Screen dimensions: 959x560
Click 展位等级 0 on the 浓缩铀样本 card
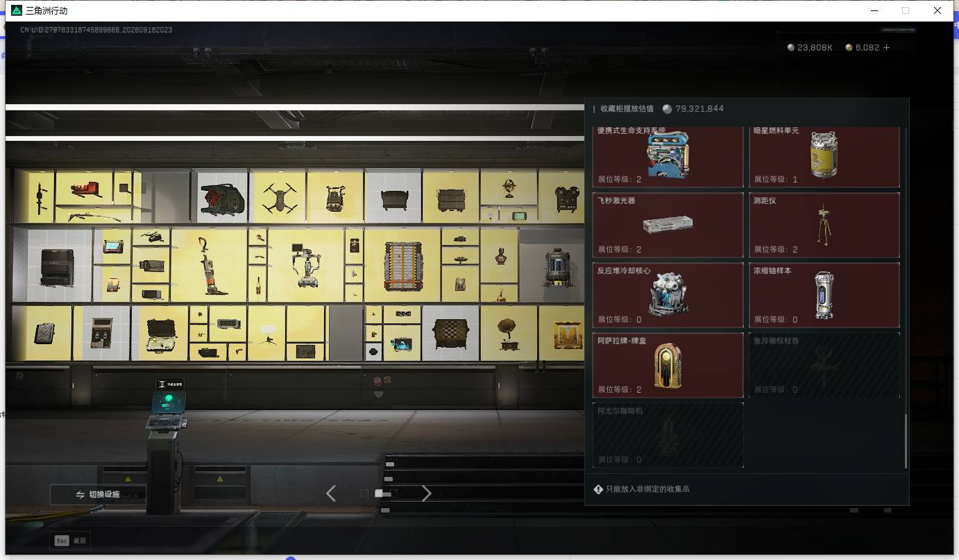[x=776, y=319]
